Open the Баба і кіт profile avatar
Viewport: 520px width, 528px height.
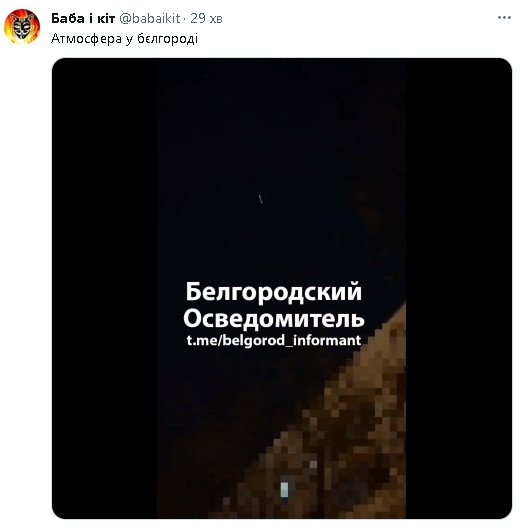(x=22, y=27)
